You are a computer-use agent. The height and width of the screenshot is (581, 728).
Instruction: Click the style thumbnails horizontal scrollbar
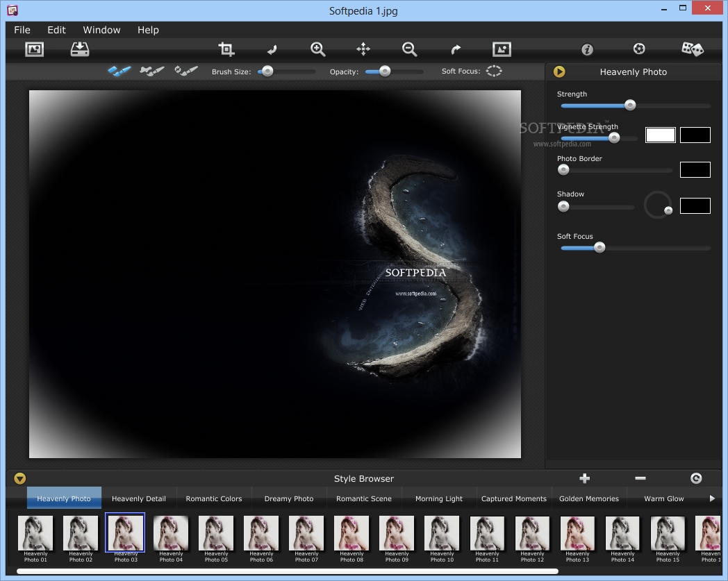click(288, 571)
